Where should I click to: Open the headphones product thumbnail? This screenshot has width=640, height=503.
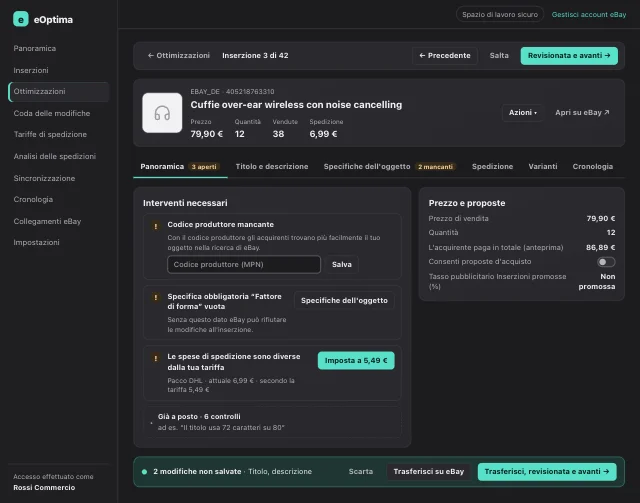[162, 113]
